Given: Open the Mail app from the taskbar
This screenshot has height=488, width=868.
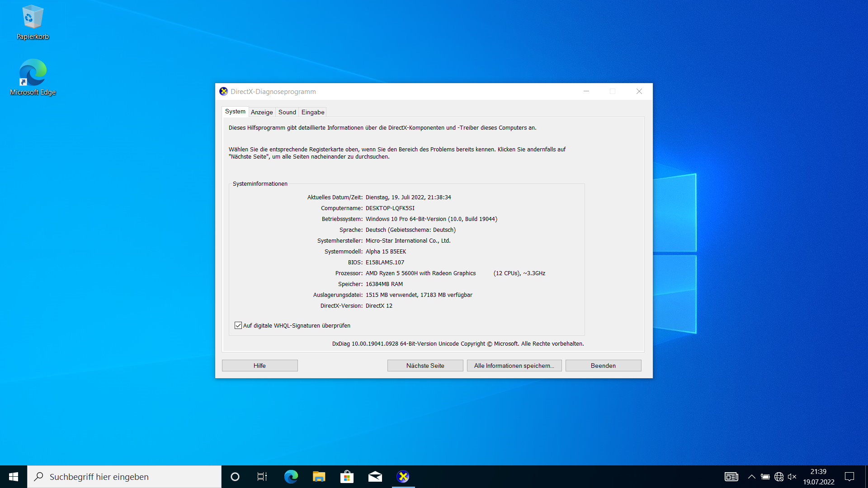Looking at the screenshot, I should click(375, 476).
